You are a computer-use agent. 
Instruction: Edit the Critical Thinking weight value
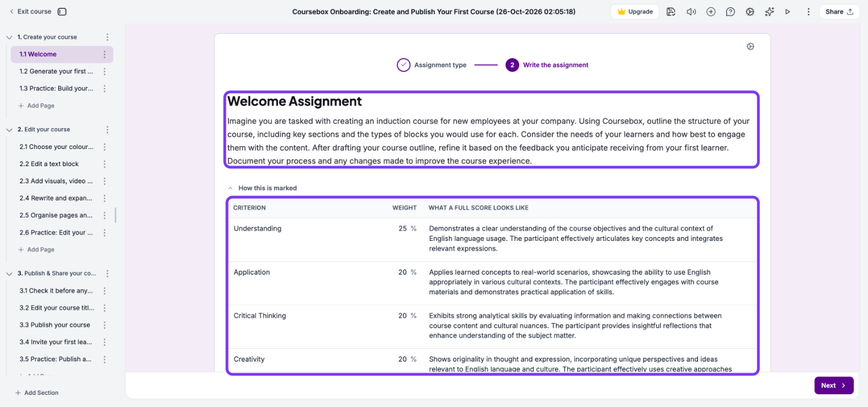(402, 316)
